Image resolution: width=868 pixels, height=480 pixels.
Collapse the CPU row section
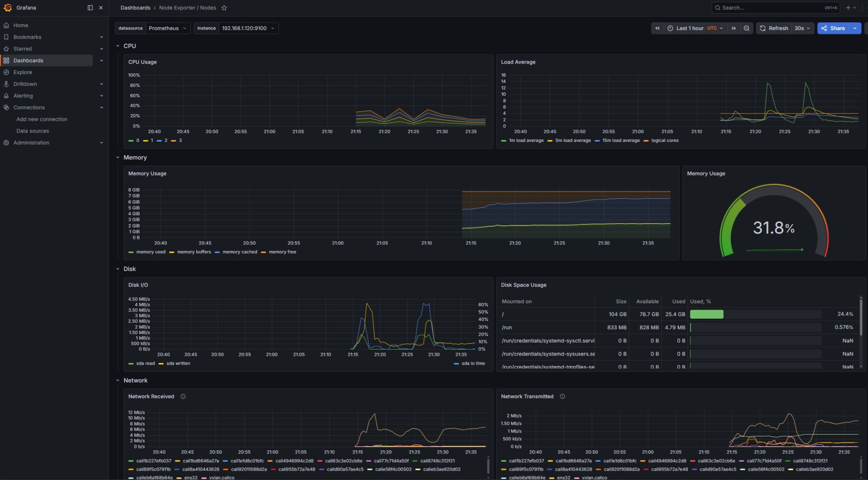coord(118,46)
